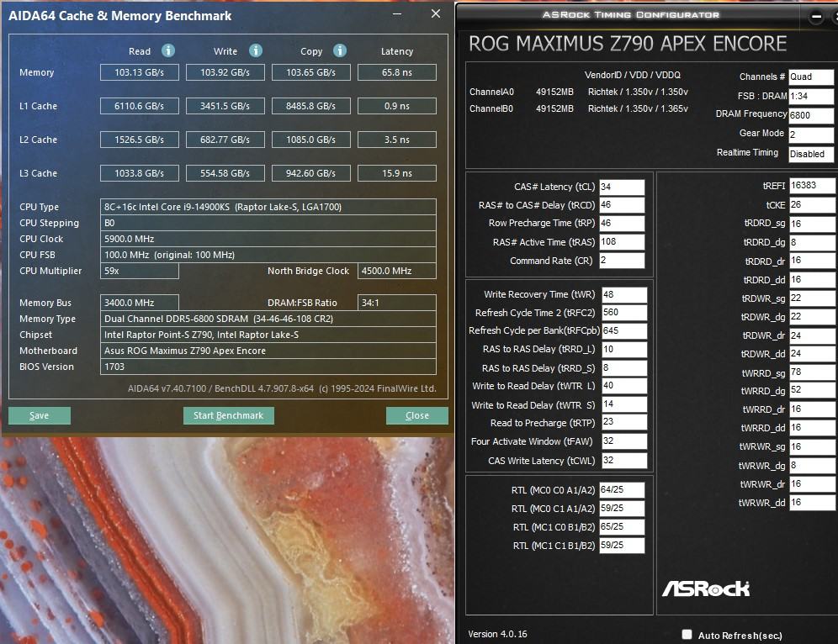Click the Close button in AIDA64
The width and height of the screenshot is (838, 644).
tap(416, 415)
